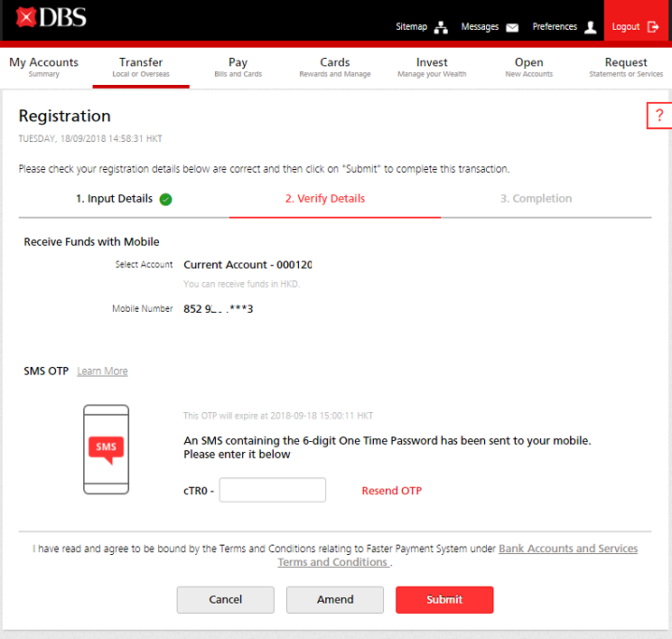The height and width of the screenshot is (639, 672).
Task: Click the green Input Details checkmark
Action: [x=166, y=199]
